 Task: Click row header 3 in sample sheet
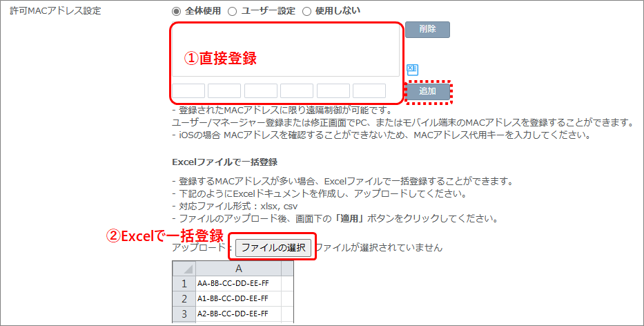(184, 314)
